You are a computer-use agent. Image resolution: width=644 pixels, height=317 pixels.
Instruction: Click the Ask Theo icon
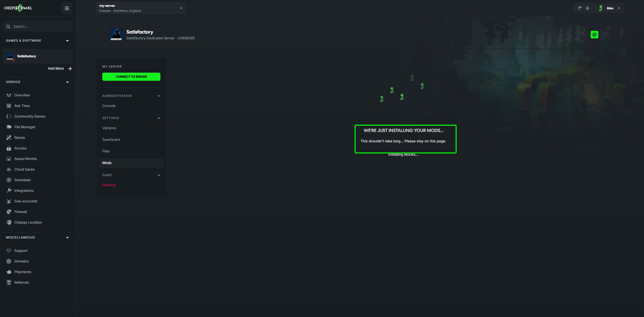[9, 106]
